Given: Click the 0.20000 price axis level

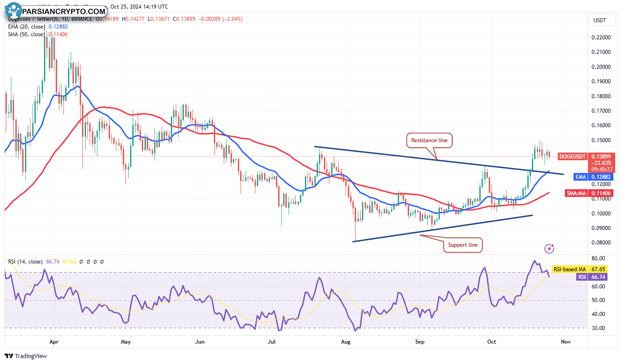Looking at the screenshot, I should (602, 67).
